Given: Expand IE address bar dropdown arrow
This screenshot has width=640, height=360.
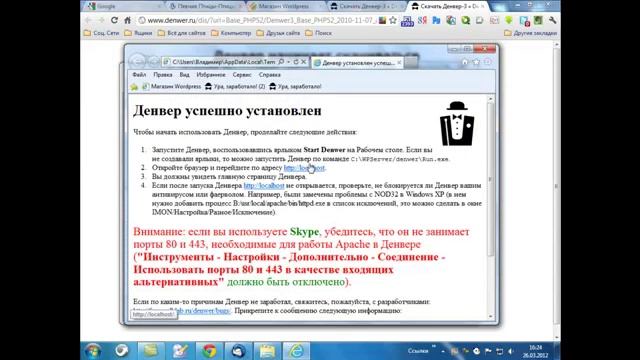Looking at the screenshot, I should tap(289, 62).
